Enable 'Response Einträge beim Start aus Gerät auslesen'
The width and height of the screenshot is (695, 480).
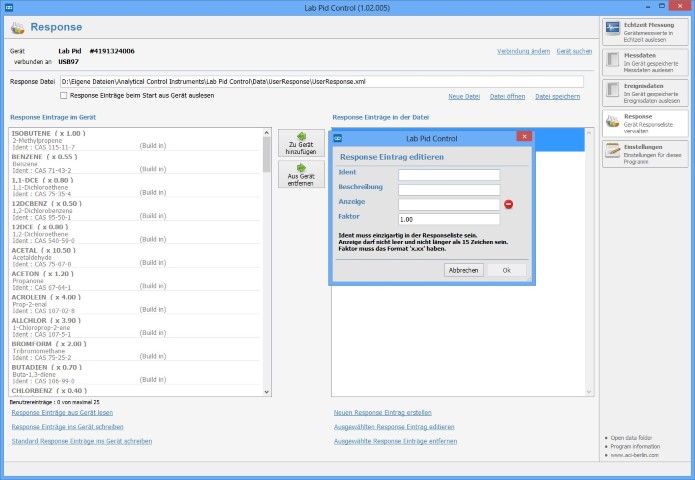65,96
